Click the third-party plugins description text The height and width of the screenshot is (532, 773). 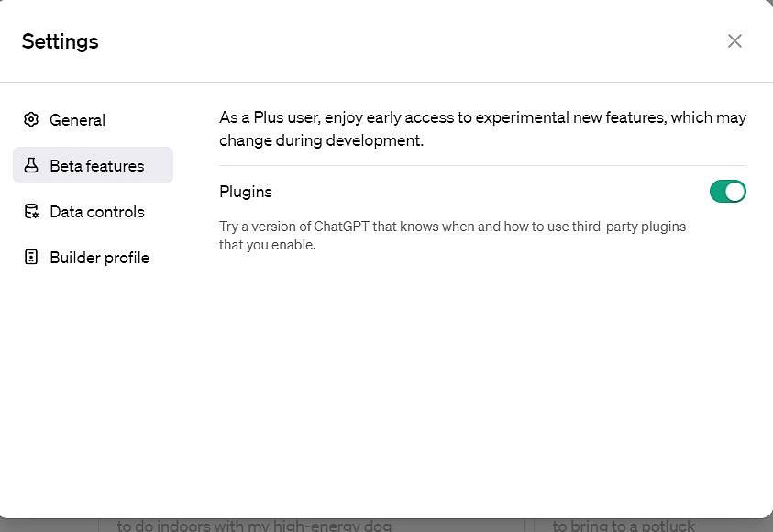coord(452,236)
